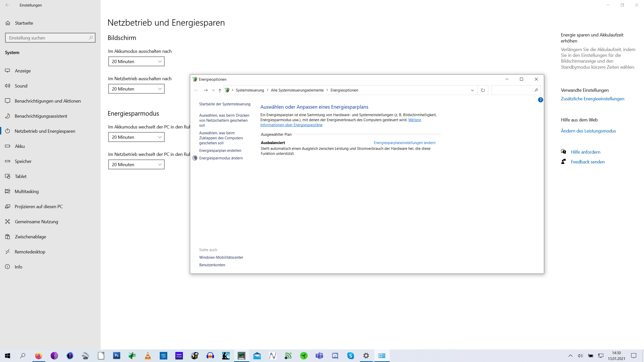The height and width of the screenshot is (362, 644).
Task: Open Skype from the taskbar
Action: (x=351, y=356)
